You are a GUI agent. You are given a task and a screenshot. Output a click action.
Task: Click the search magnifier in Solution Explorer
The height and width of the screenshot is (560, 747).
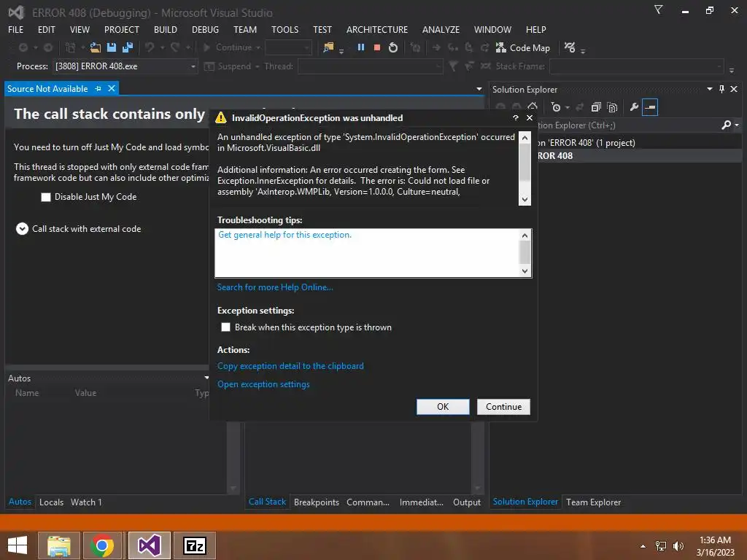[726, 125]
